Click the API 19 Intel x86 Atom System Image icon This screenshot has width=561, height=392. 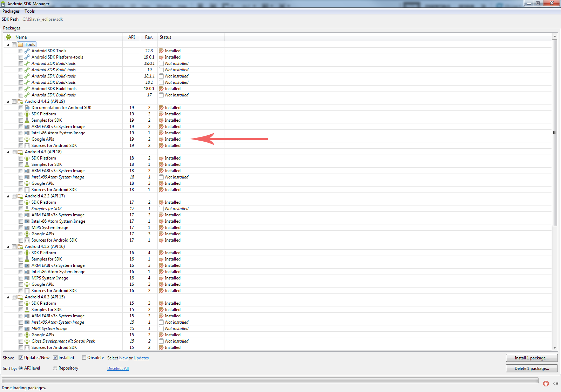[27, 133]
